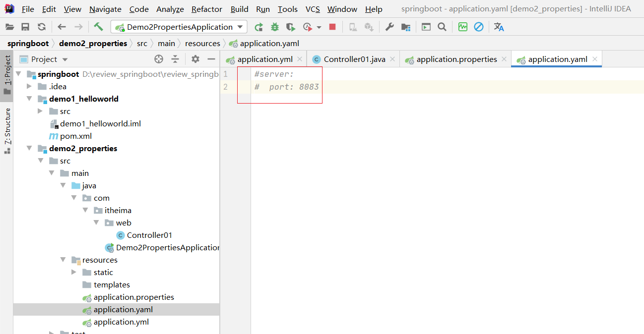Open Project panel gear options

pyautogui.click(x=195, y=59)
